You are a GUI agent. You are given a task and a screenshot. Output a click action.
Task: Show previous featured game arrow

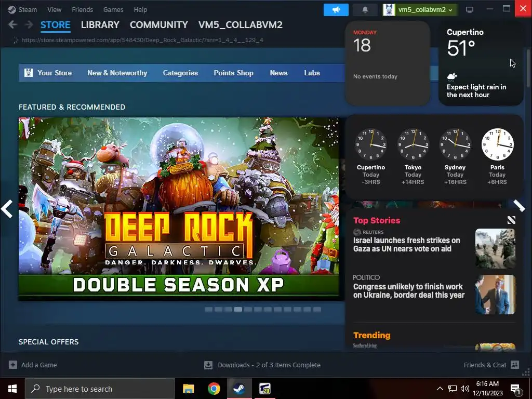coord(7,209)
